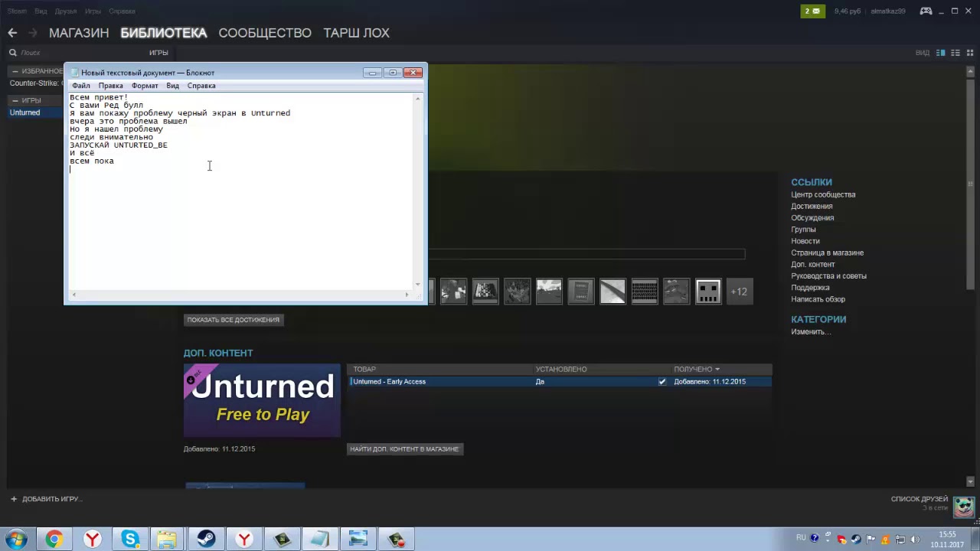
Task: Open Страница в магазине link
Action: pyautogui.click(x=827, y=253)
